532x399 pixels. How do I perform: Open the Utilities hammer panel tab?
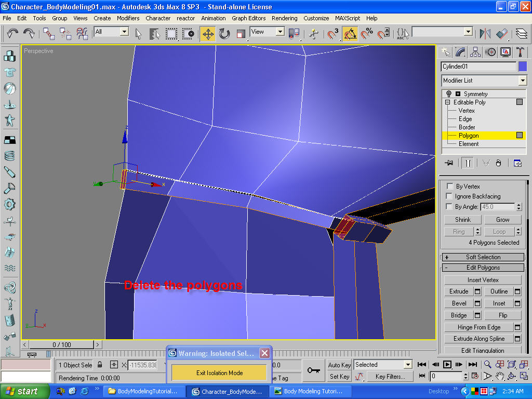[x=520, y=52]
